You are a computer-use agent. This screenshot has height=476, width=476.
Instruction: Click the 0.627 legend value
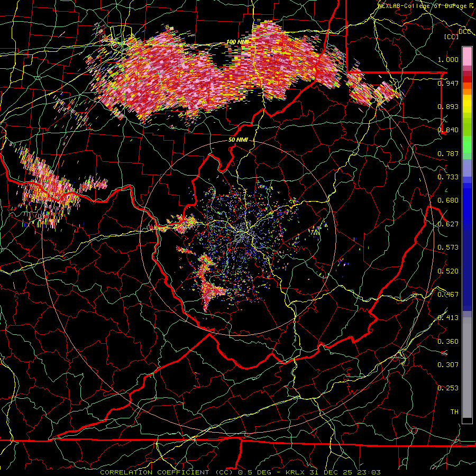(448, 224)
